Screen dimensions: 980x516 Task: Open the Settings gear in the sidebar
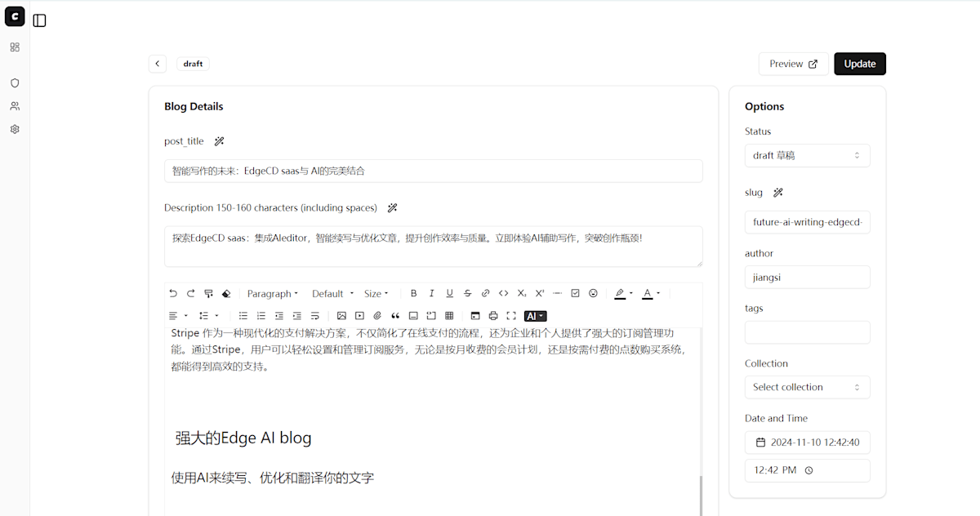pos(14,129)
